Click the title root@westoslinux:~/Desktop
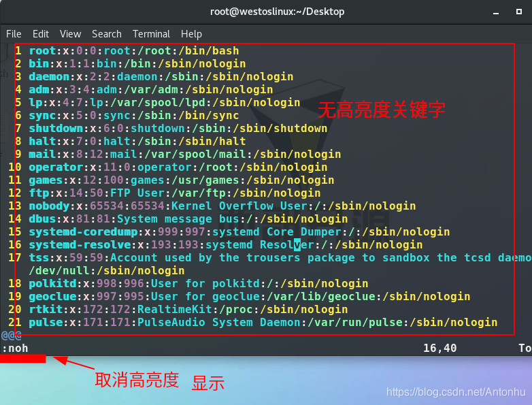The height and width of the screenshot is (405, 532). 277,12
